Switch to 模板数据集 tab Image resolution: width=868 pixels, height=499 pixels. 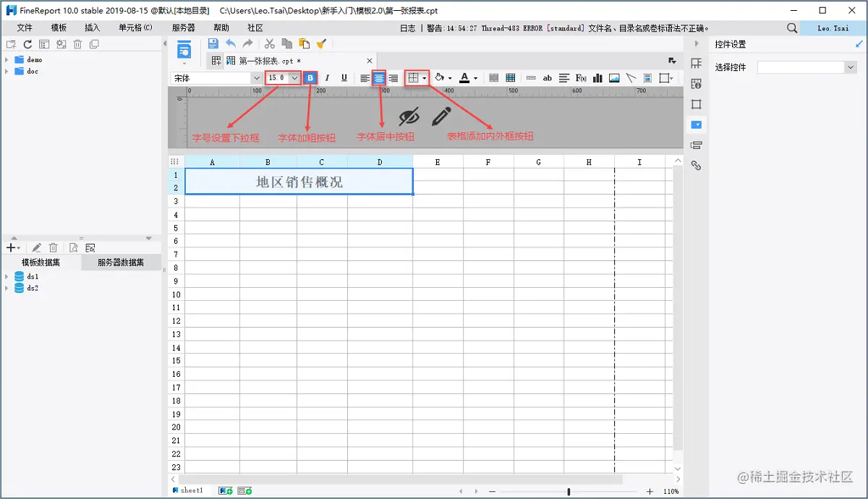(x=41, y=263)
